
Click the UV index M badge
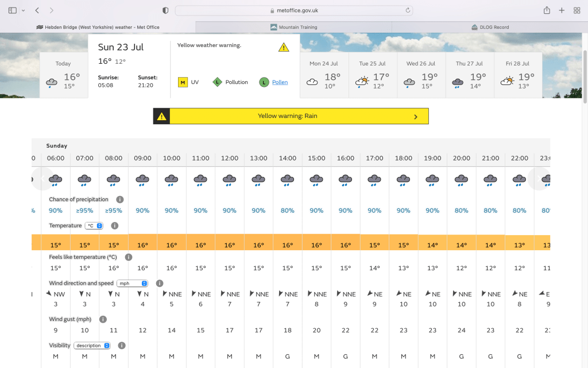pos(183,82)
